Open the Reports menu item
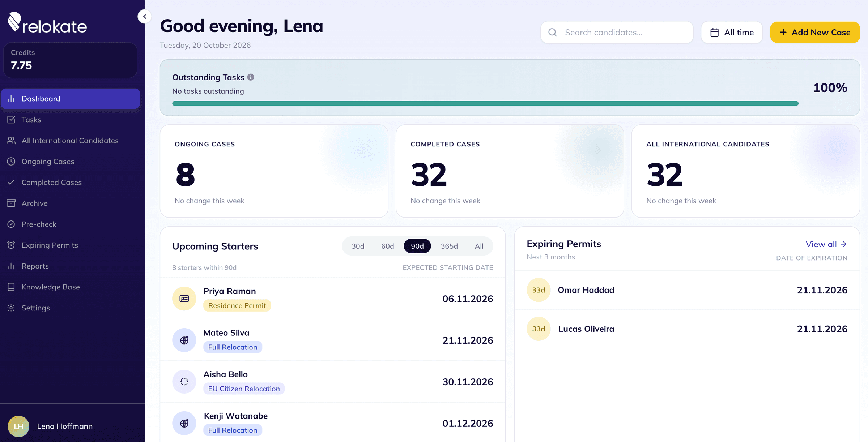This screenshot has height=442, width=868. coord(70,266)
